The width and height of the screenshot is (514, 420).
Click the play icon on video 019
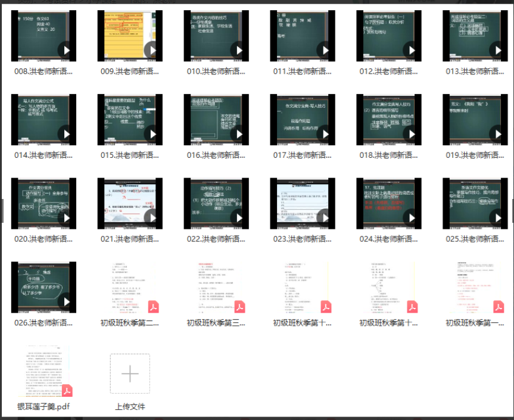coord(497,135)
